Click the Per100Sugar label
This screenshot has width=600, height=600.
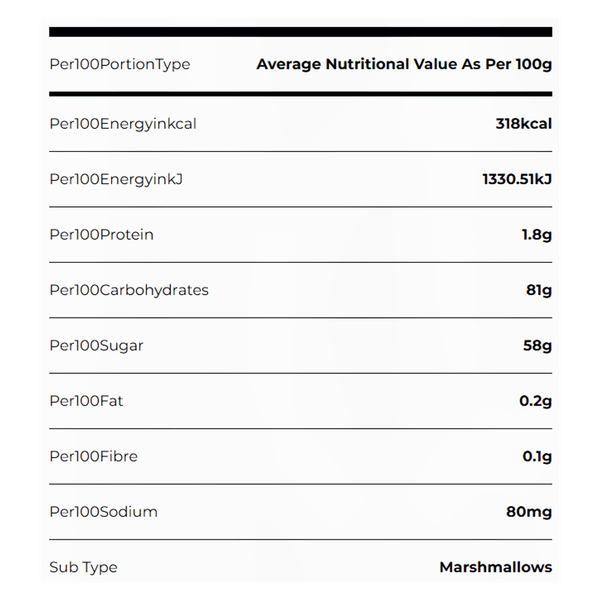(x=96, y=346)
